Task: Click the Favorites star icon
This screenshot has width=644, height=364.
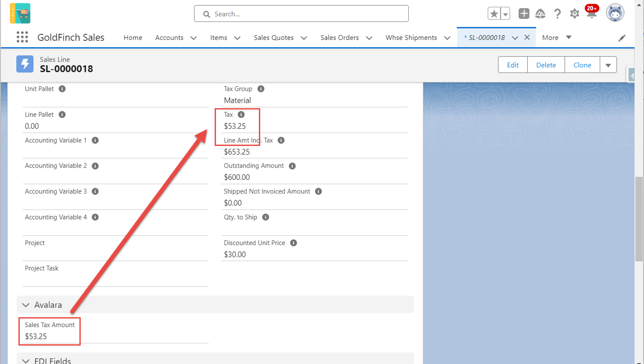Action: click(x=494, y=14)
